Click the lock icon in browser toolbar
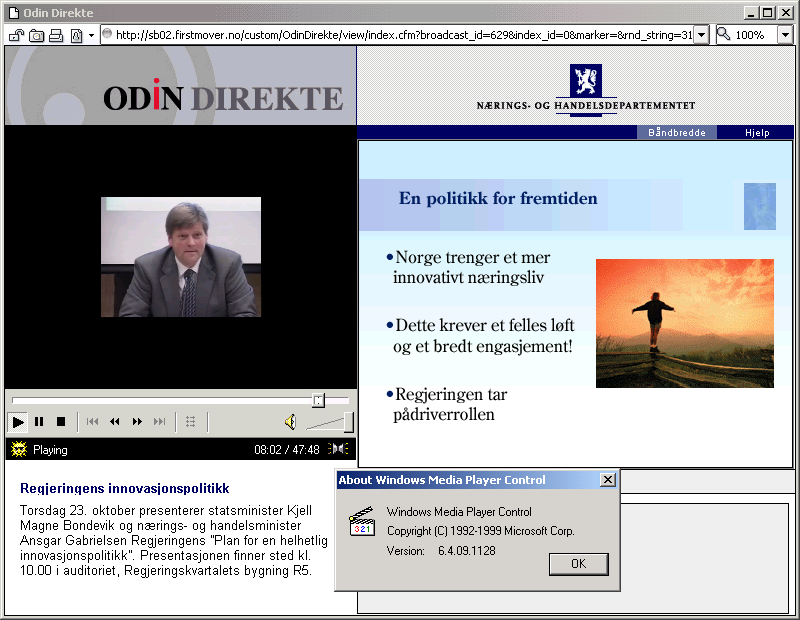Image resolution: width=800 pixels, height=620 pixels. (16, 35)
